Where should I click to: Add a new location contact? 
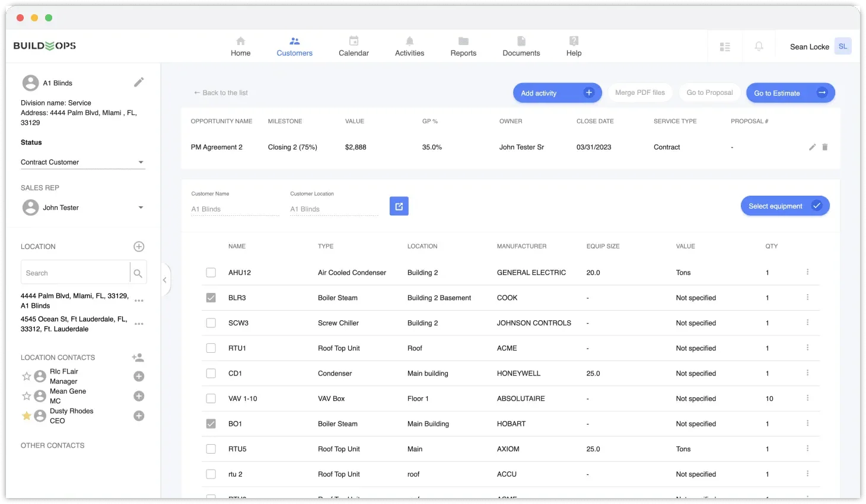point(138,357)
